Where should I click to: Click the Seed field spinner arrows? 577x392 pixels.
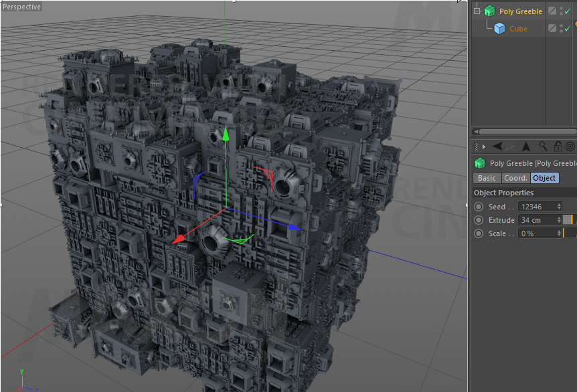click(x=559, y=207)
